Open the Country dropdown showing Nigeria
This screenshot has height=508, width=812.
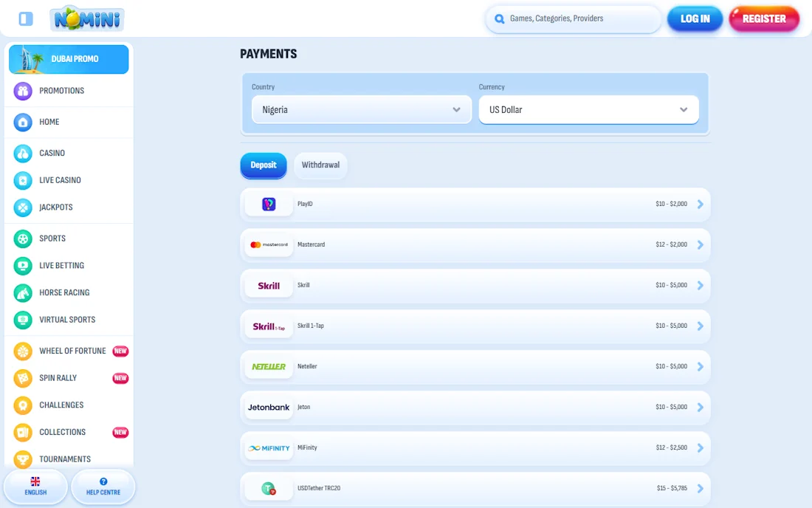(360, 109)
